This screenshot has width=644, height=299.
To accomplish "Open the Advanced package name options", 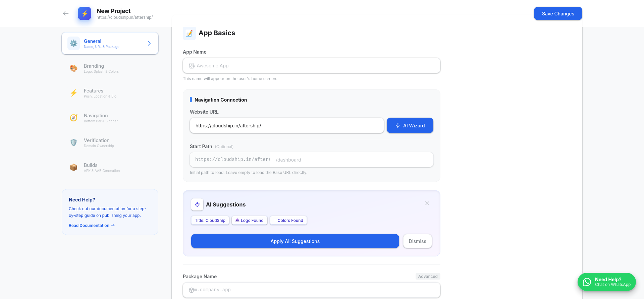I will click(x=428, y=276).
